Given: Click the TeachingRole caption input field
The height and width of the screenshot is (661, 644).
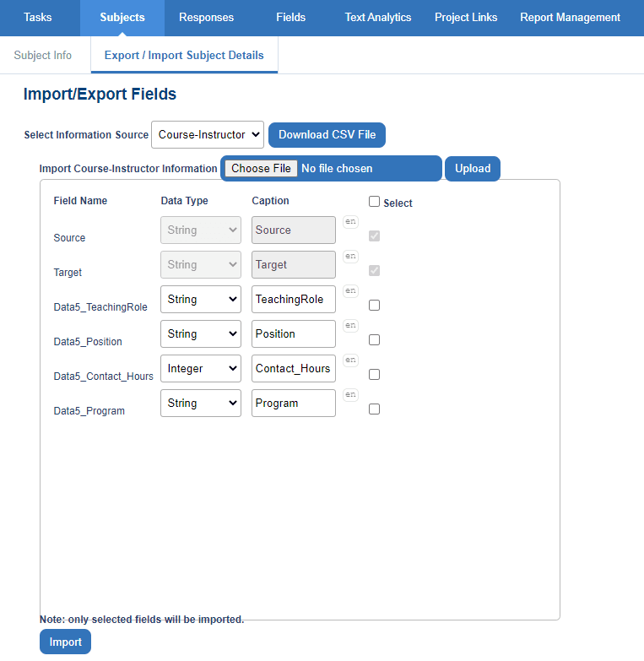Looking at the screenshot, I should (294, 300).
